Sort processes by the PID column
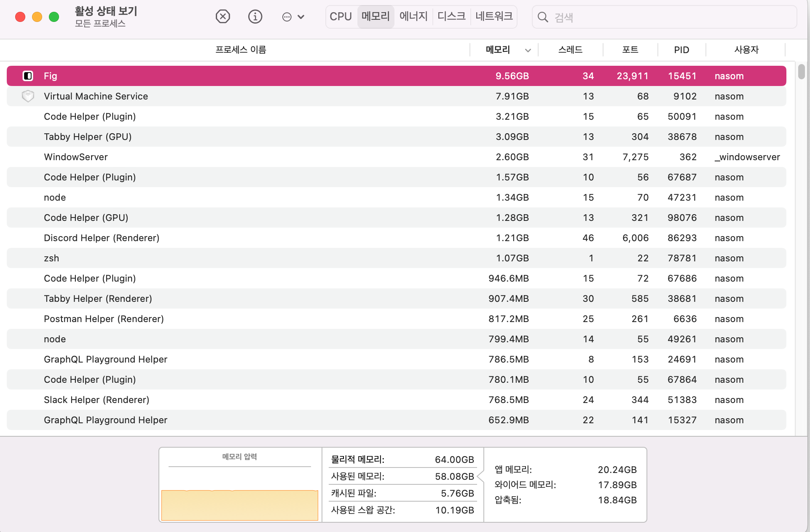Image resolution: width=810 pixels, height=532 pixels. (681, 50)
